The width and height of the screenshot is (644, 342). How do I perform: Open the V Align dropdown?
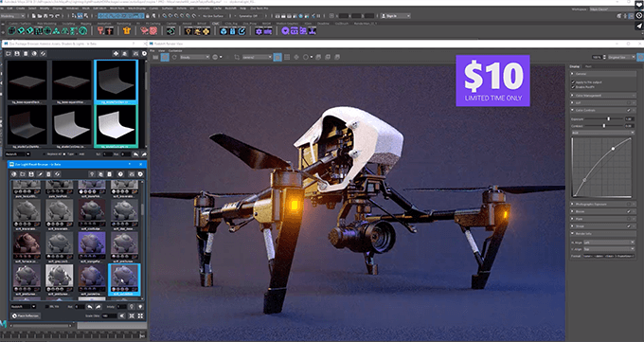click(x=609, y=249)
